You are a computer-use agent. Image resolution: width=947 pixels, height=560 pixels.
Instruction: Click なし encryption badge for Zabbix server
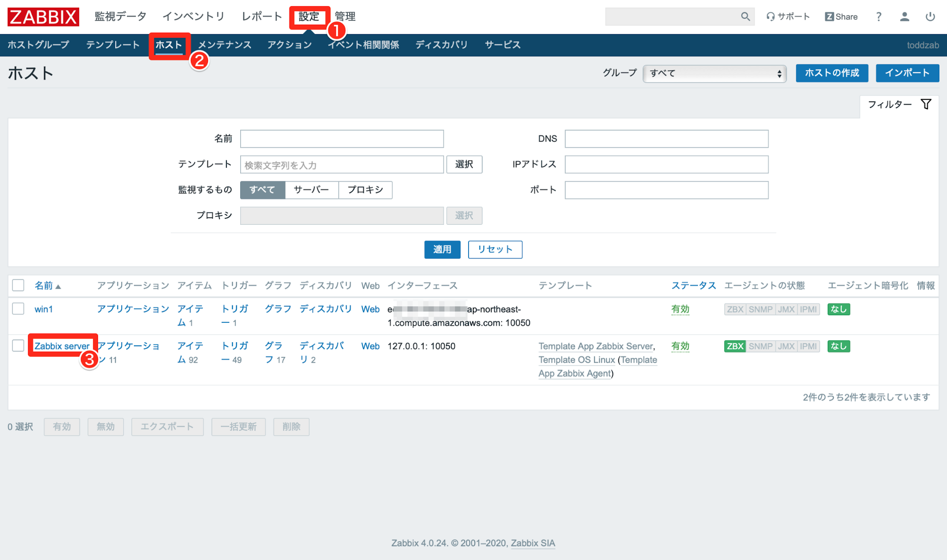coord(839,346)
